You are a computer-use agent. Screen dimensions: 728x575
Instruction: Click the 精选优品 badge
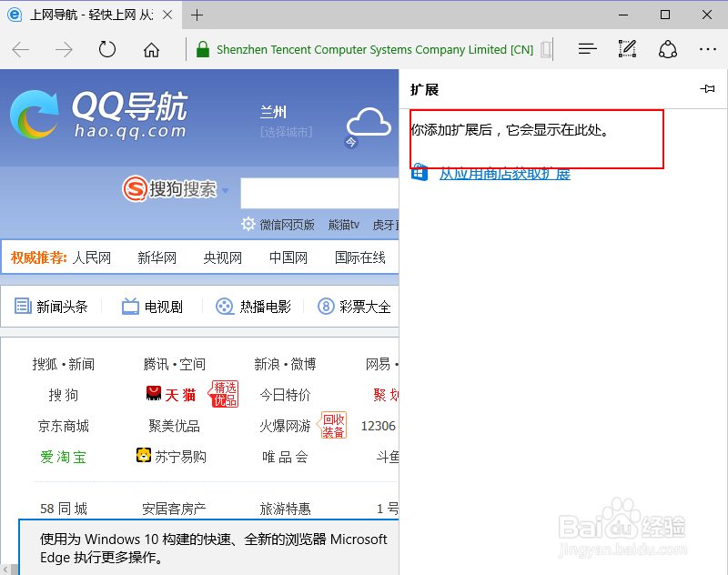click(x=225, y=394)
